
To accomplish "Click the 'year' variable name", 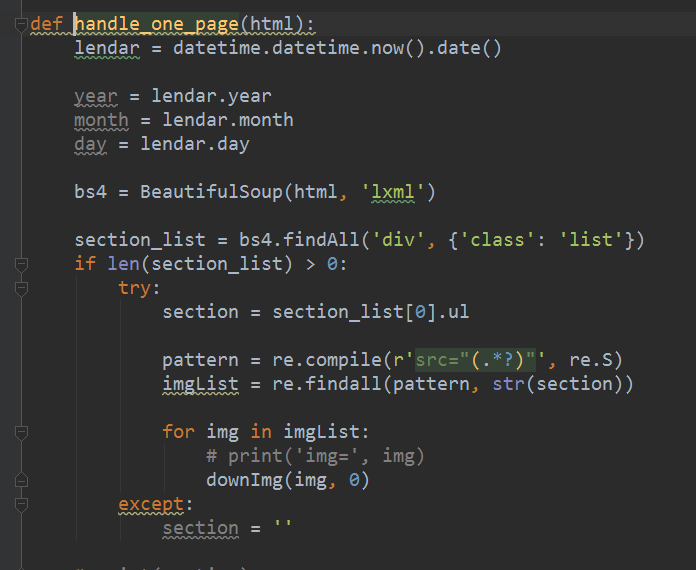I will 96,96.
